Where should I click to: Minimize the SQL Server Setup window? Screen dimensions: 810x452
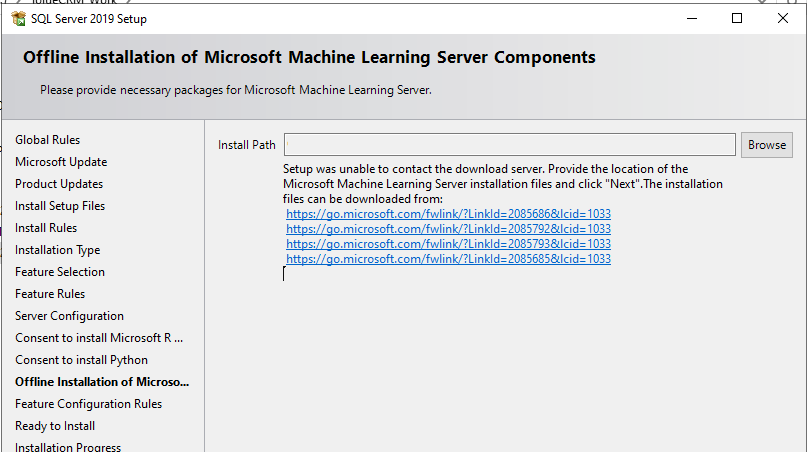click(x=692, y=19)
